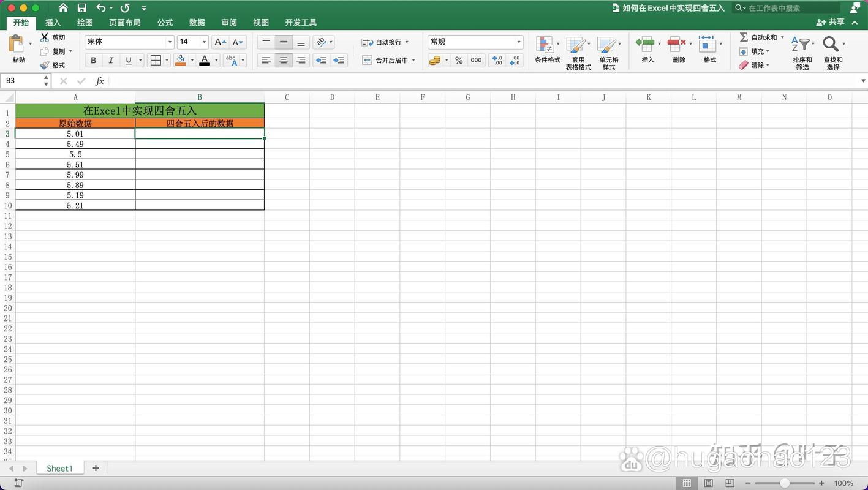Viewport: 868px width, 490px height.
Task: Click the cell borders icon
Action: (156, 60)
